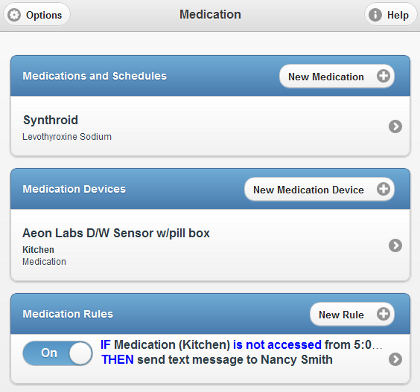Image resolution: width=420 pixels, height=392 pixels.
Task: Open the medication rule arrow icon
Action: tap(395, 359)
